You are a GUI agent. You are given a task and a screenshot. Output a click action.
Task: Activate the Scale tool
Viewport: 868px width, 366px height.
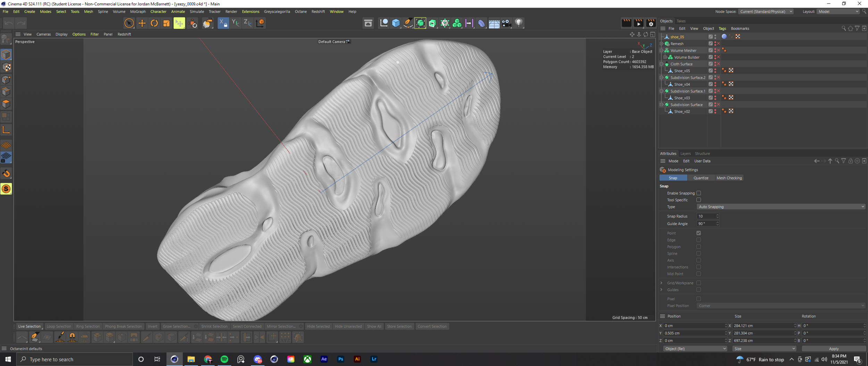(x=167, y=23)
